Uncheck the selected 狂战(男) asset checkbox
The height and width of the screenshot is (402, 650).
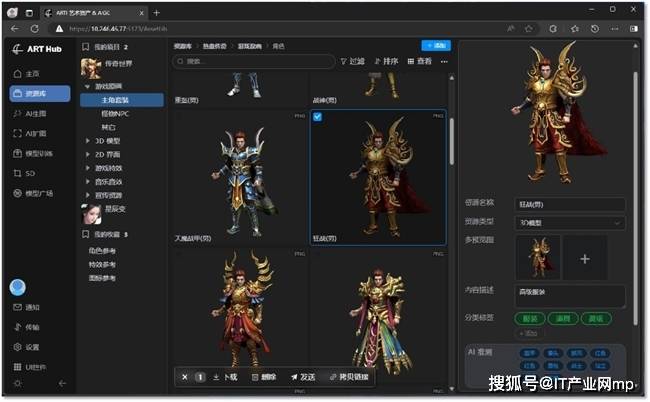click(317, 117)
